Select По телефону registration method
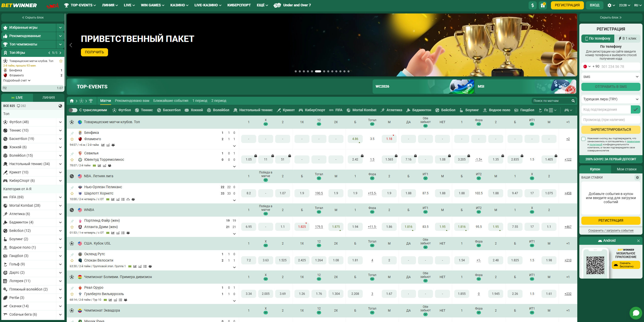 coord(598,38)
